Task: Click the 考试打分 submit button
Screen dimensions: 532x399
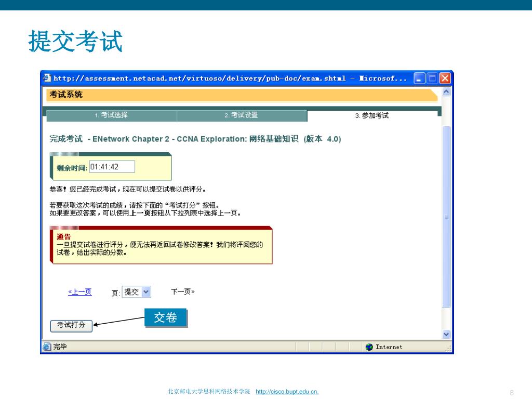Action: pos(71,325)
